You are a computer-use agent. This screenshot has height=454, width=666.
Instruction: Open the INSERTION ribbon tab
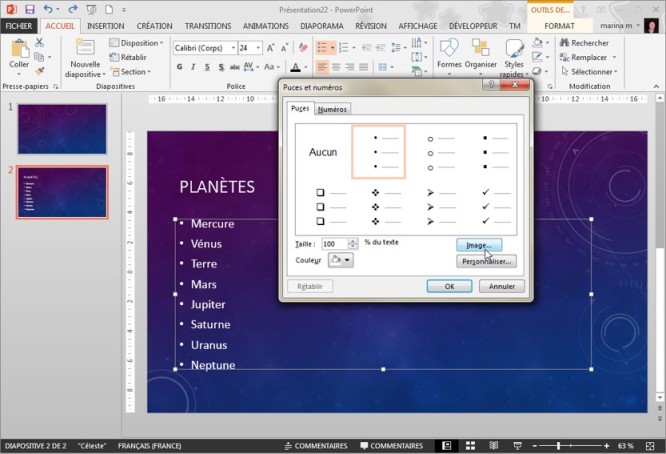click(x=105, y=25)
